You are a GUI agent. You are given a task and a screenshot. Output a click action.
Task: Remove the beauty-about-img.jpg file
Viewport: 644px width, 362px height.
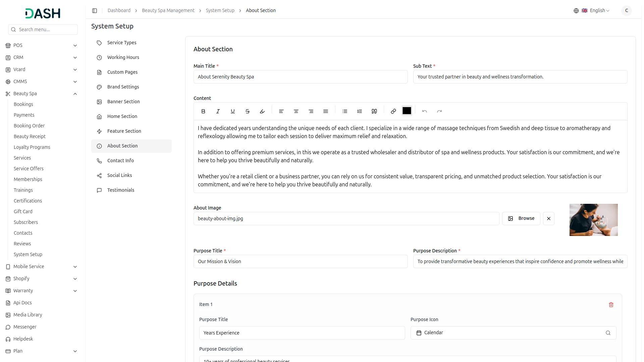coord(549,219)
